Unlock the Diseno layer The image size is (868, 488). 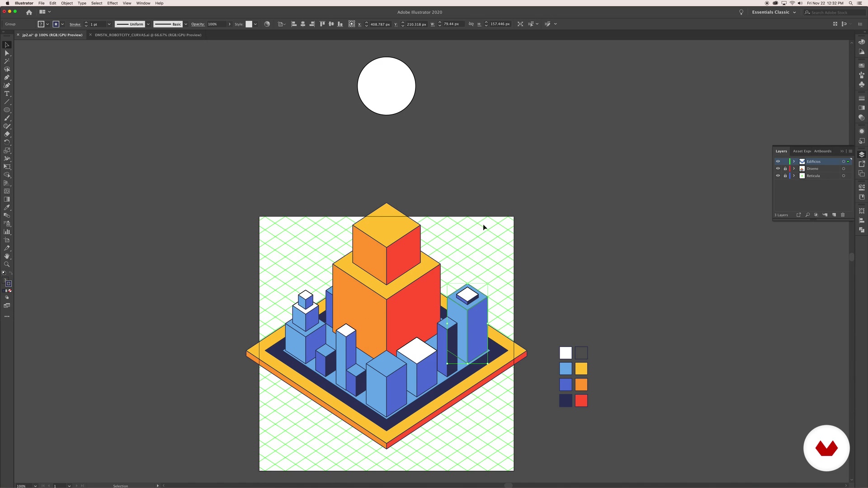click(785, 169)
